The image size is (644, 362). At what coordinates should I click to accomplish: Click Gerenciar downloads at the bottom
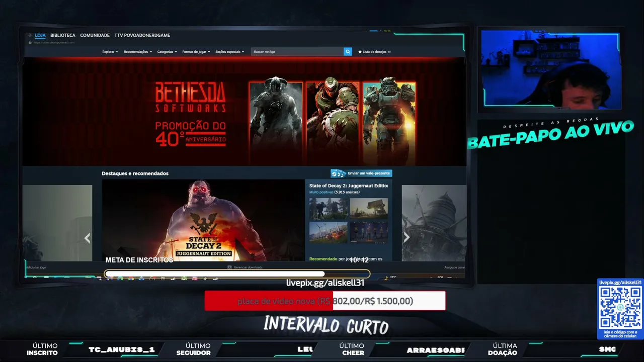point(248,267)
